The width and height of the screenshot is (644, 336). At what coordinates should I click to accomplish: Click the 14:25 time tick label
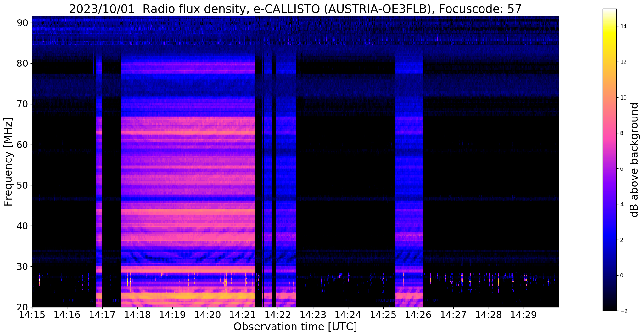[x=383, y=315]
